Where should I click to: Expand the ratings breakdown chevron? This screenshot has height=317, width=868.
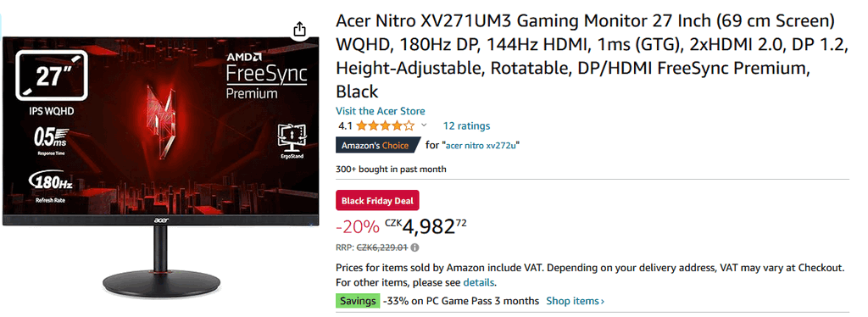(x=424, y=125)
